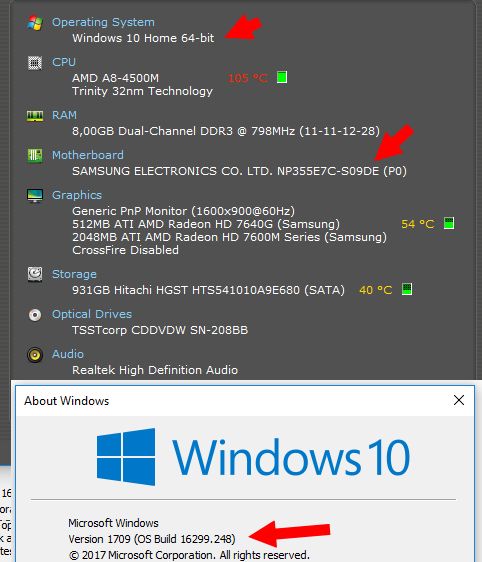Screen dimensions: 482x562
Task: Click the storage temperature indicator next to 40 °C
Action: click(407, 289)
